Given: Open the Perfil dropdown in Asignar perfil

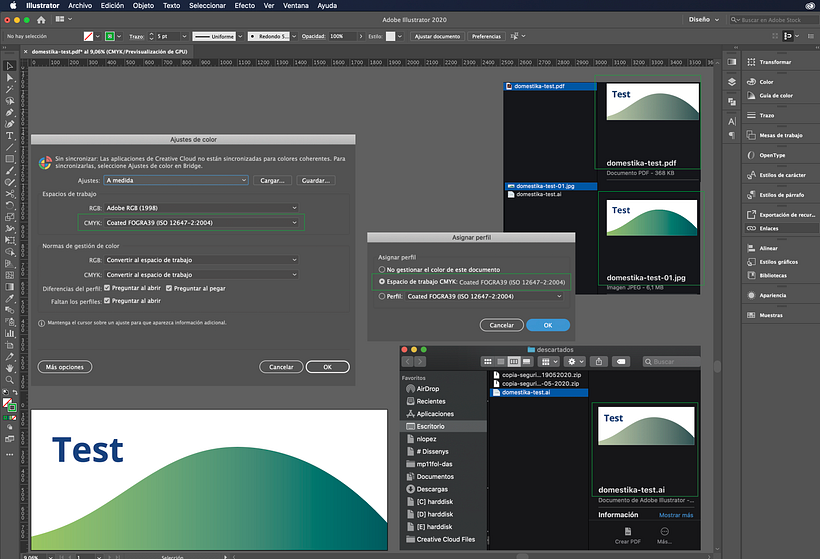Looking at the screenshot, I should (x=484, y=296).
